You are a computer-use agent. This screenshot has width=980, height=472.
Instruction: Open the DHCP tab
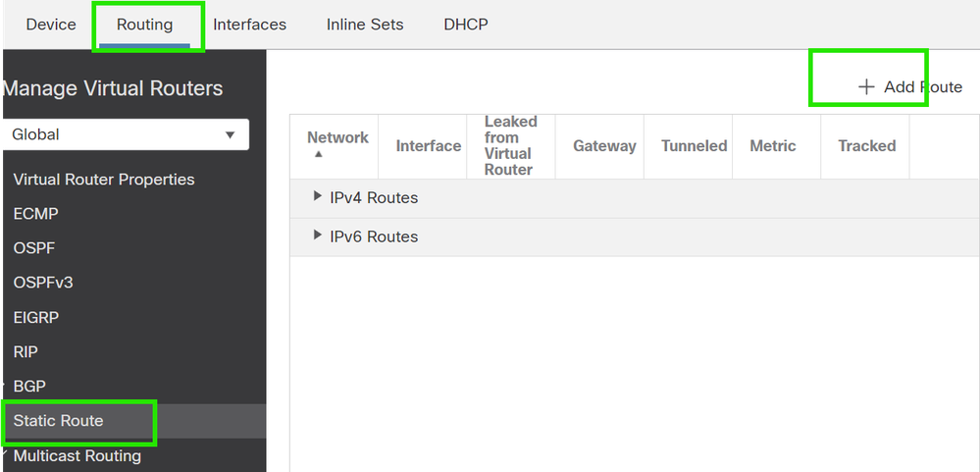[466, 25]
